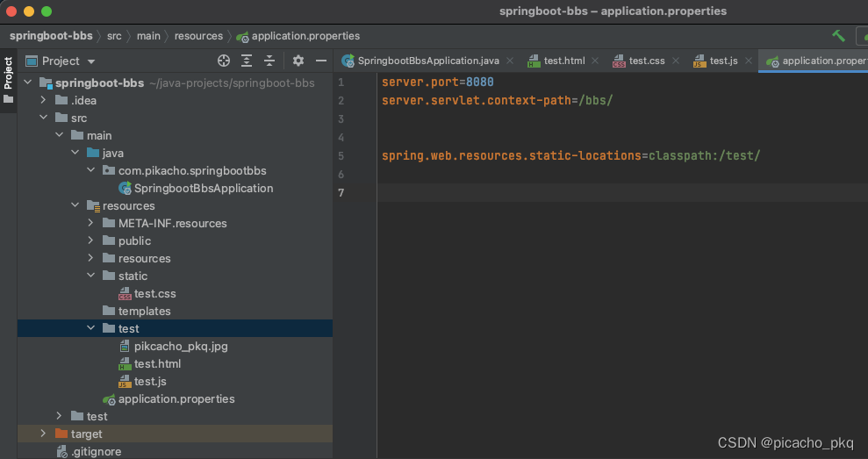Open Project panel settings gear

pyautogui.click(x=298, y=61)
